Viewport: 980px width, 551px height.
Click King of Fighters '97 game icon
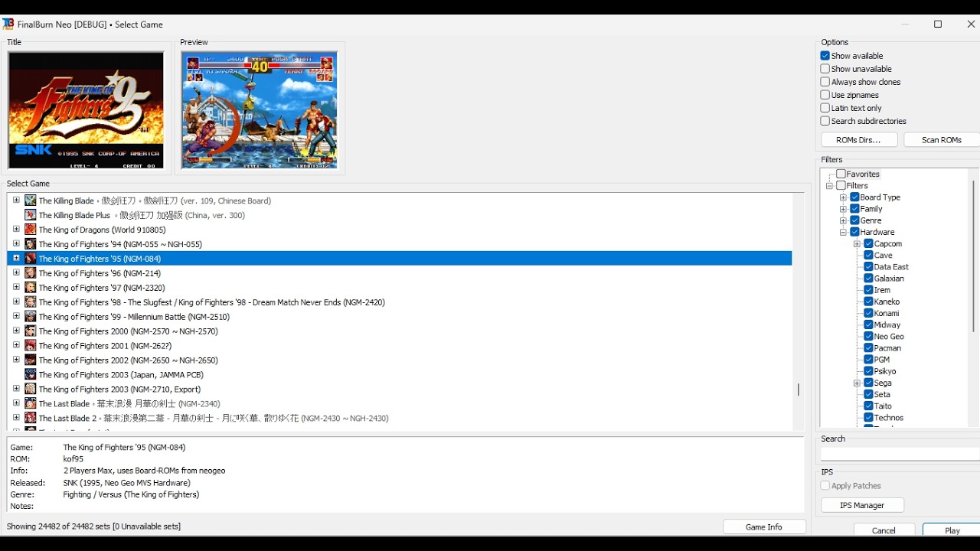(x=31, y=288)
